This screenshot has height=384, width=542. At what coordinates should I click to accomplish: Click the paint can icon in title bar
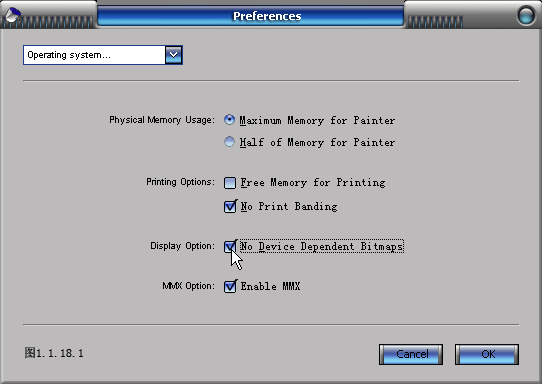pyautogui.click(x=13, y=15)
